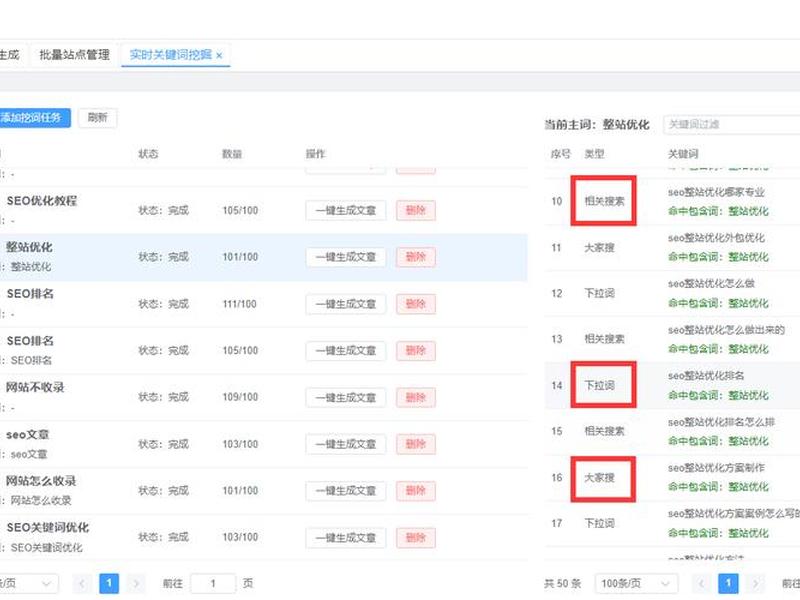Generate article for SEO优化教程 row
The image size is (800, 600).
tap(345, 210)
